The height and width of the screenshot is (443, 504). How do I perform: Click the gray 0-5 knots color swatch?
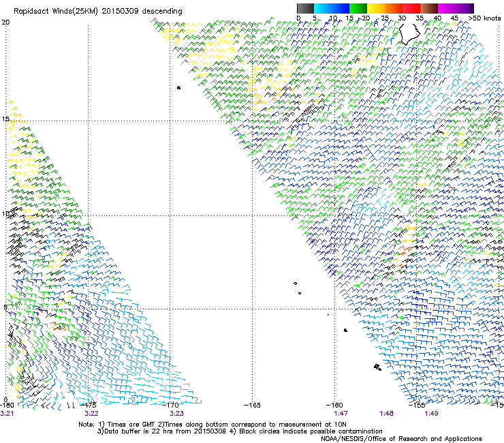click(306, 8)
